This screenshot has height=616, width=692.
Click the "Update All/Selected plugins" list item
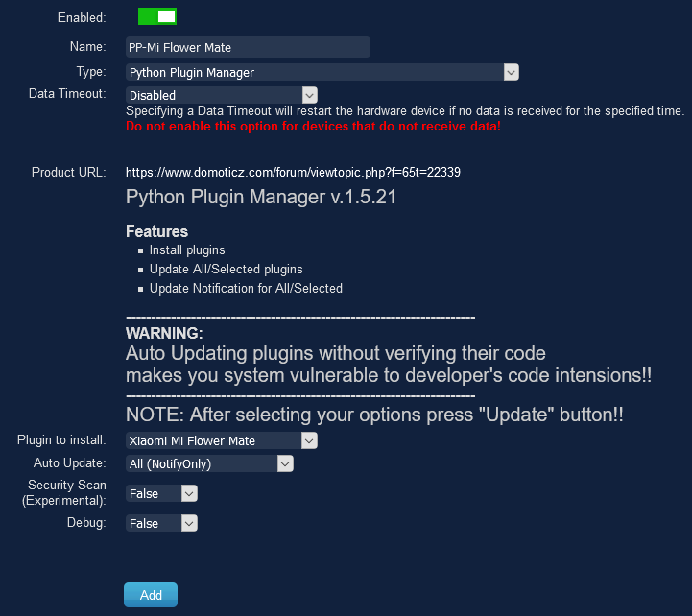[226, 270]
